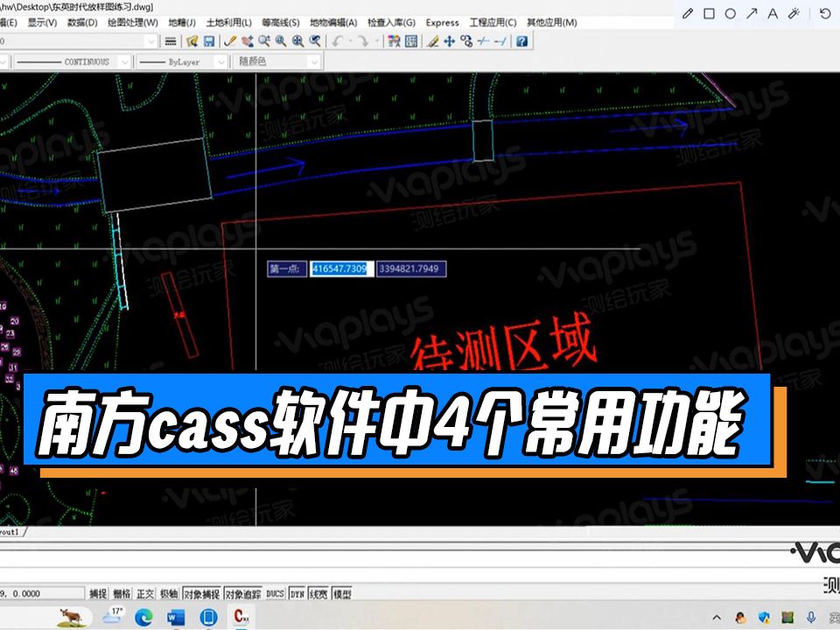
Task: Activate the Zoom Window magnifier icon
Action: click(x=280, y=40)
